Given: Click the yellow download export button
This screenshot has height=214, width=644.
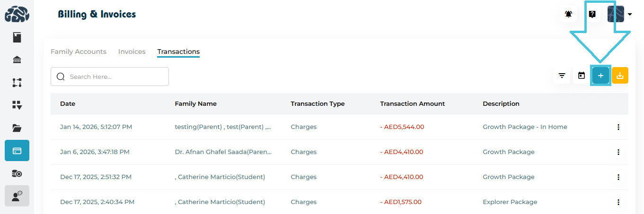Looking at the screenshot, I should pos(620,76).
